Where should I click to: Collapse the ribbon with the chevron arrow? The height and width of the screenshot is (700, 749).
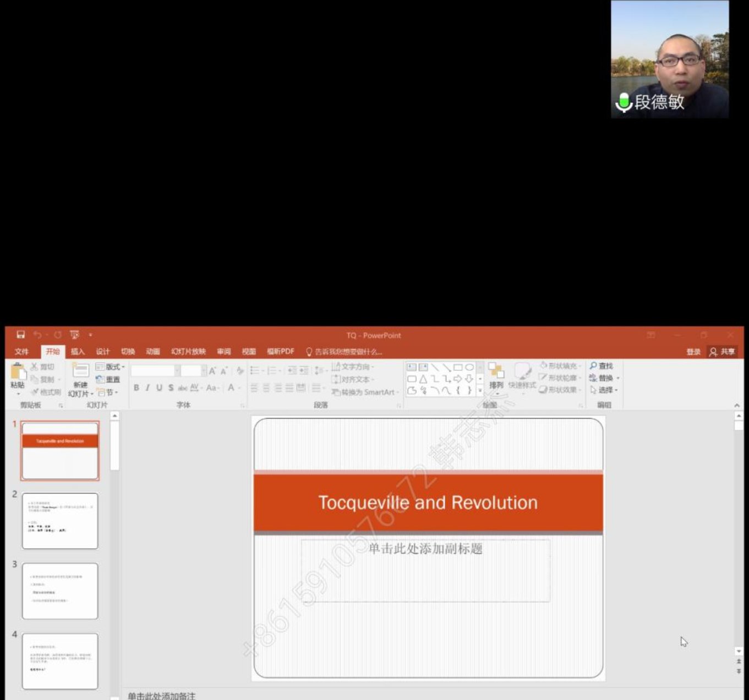737,405
